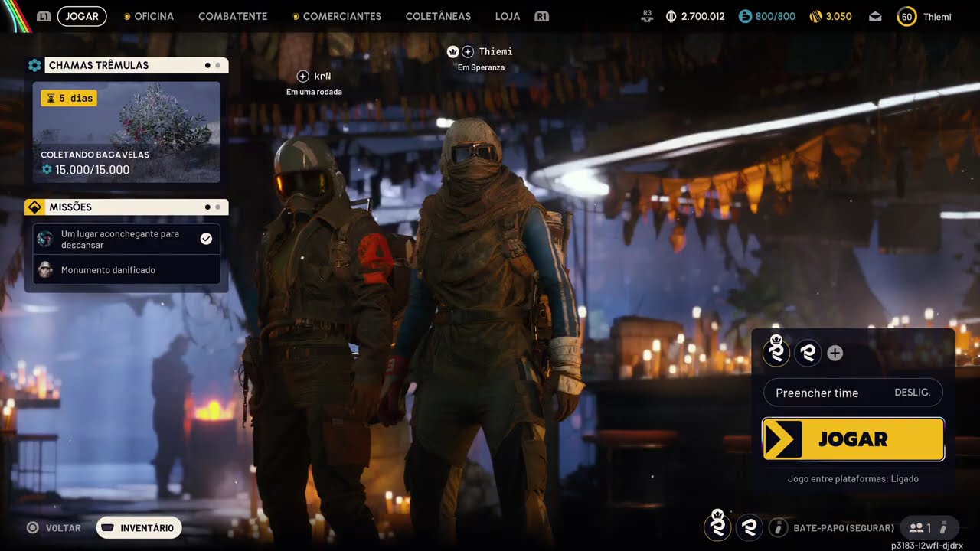
Task: Click the Chamas Trêmulas panel title
Action: pos(99,65)
